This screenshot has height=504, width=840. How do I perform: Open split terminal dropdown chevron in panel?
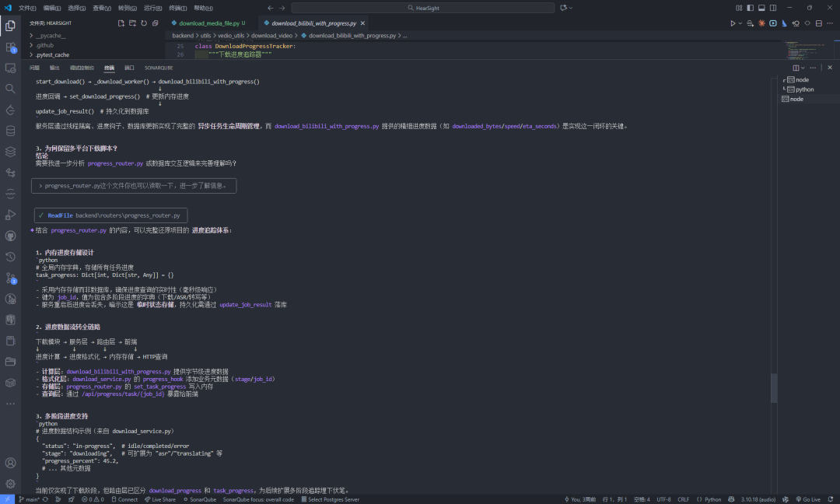point(803,68)
